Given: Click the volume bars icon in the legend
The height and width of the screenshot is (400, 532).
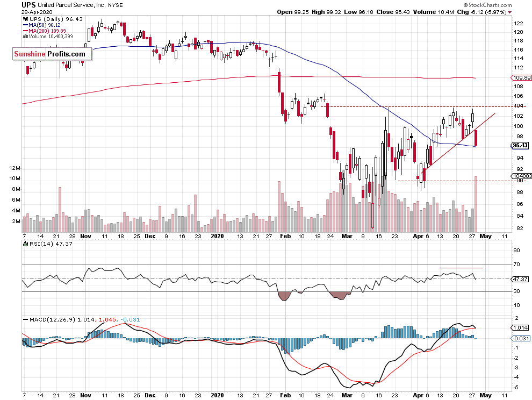Looking at the screenshot, I should 25,37.
